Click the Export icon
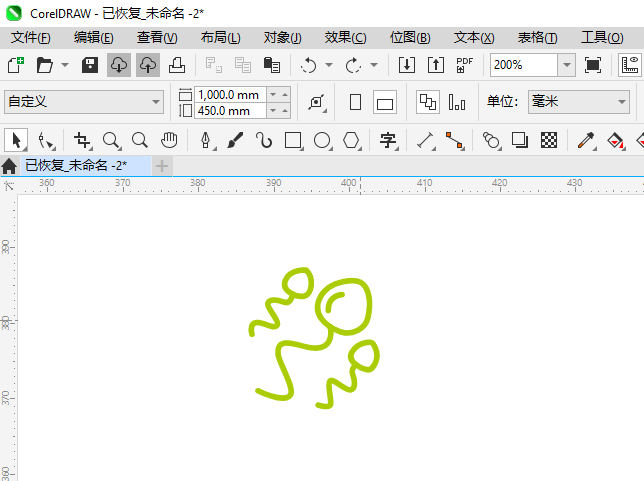Viewport: 644px width, 481px height. pyautogui.click(x=436, y=65)
